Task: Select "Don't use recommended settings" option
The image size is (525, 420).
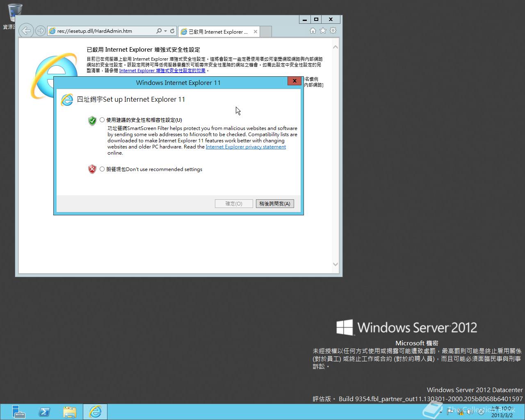Action: click(x=102, y=169)
